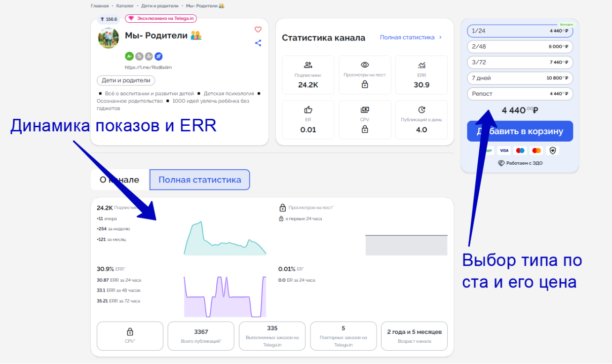Click the locked views per post padlock
The image size is (612, 364).
pyautogui.click(x=365, y=84)
